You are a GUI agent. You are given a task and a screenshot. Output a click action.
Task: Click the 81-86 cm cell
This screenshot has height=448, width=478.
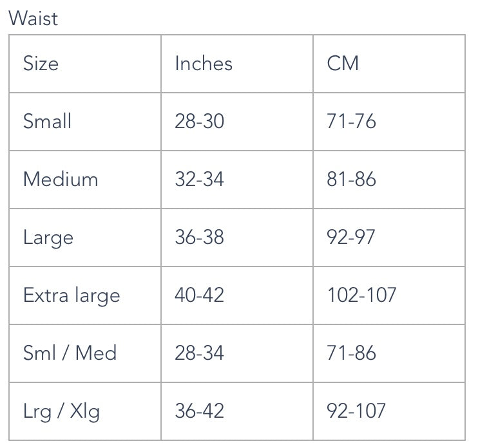pyautogui.click(x=389, y=180)
